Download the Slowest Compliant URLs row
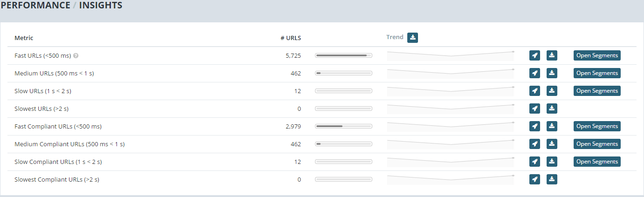The height and width of the screenshot is (197, 644). click(552, 179)
